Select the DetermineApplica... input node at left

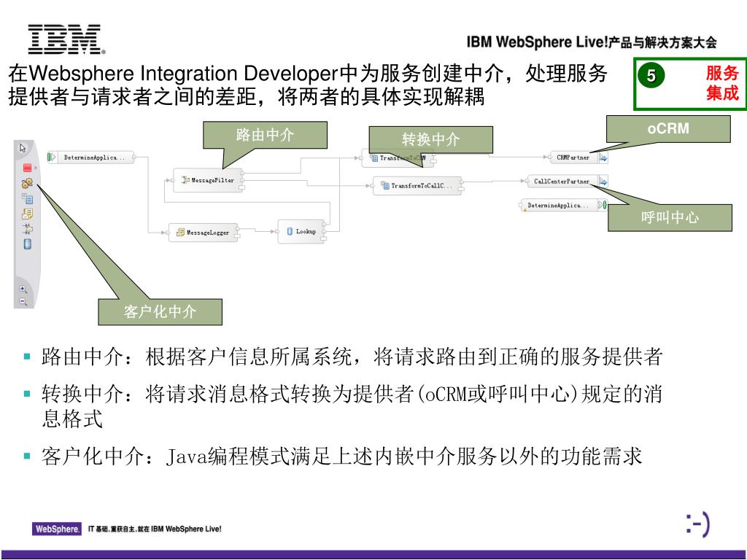click(91, 157)
